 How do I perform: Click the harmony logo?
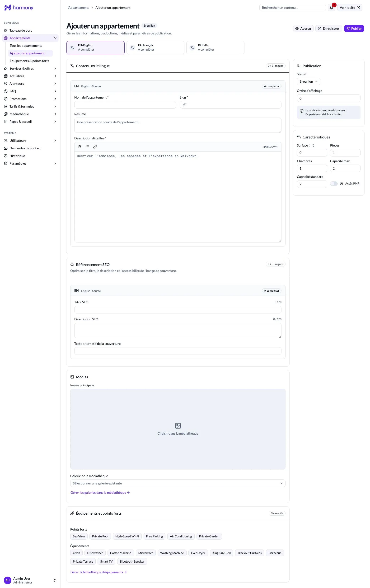coord(19,8)
